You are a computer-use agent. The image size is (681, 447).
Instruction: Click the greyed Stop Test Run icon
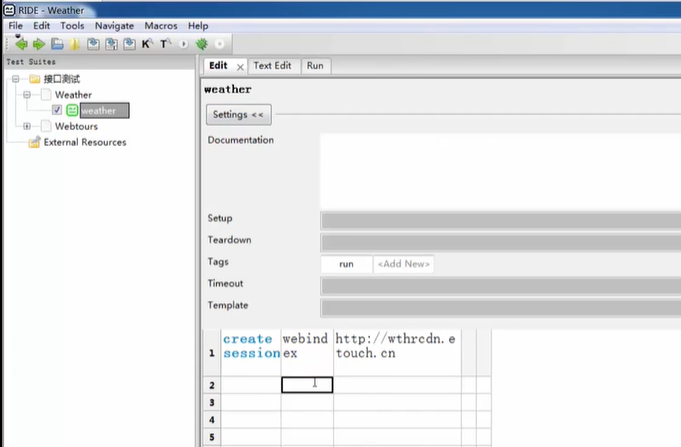220,44
